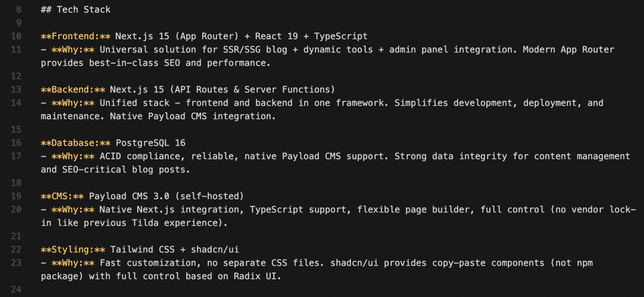The image size is (644, 297).
Task: Click the '**Database:**' bold label
Action: pyautogui.click(x=76, y=143)
